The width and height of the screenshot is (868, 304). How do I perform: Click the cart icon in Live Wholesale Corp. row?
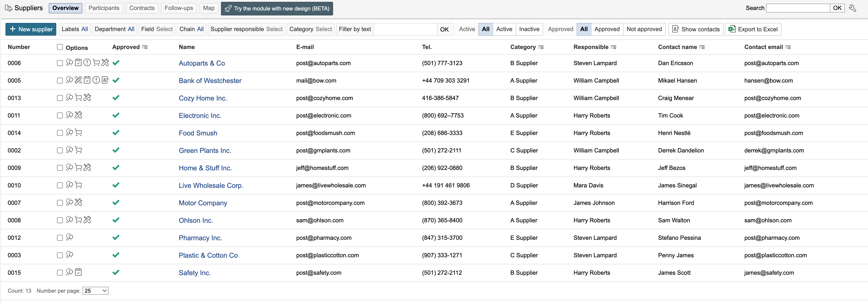coord(78,185)
